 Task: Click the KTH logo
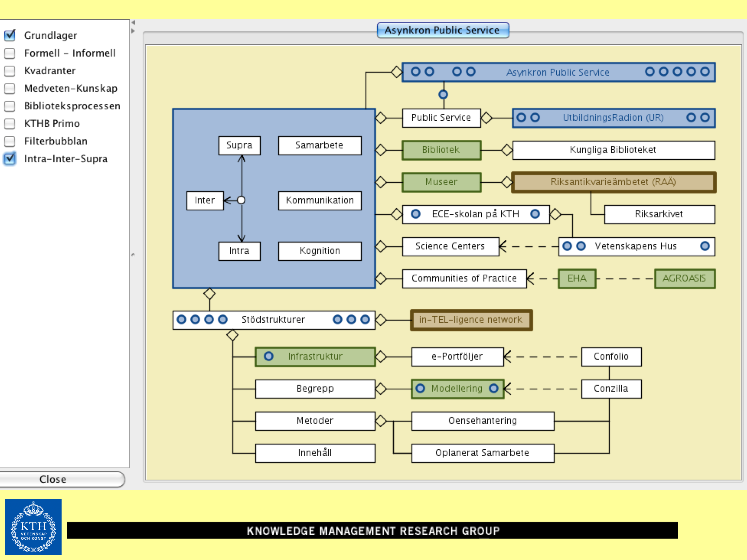click(33, 527)
